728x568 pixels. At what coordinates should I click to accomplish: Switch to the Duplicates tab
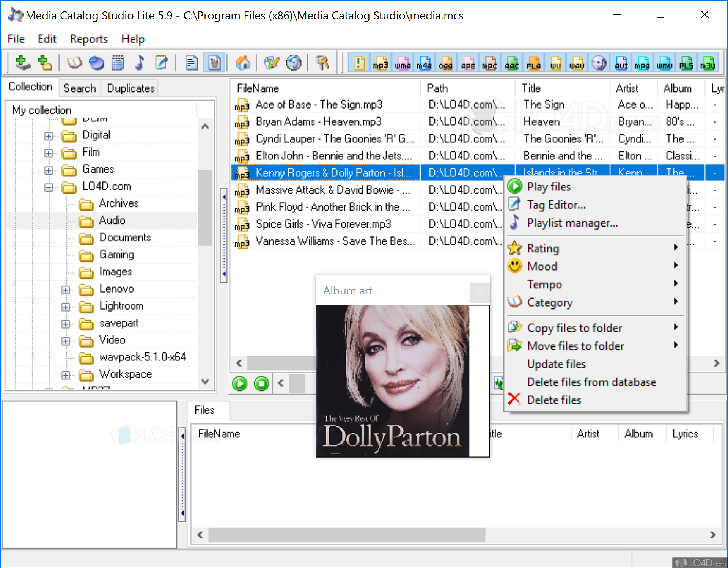(x=131, y=88)
